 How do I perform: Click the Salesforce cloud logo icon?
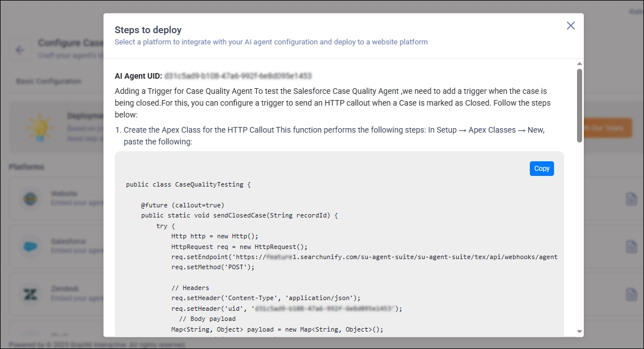coord(30,246)
